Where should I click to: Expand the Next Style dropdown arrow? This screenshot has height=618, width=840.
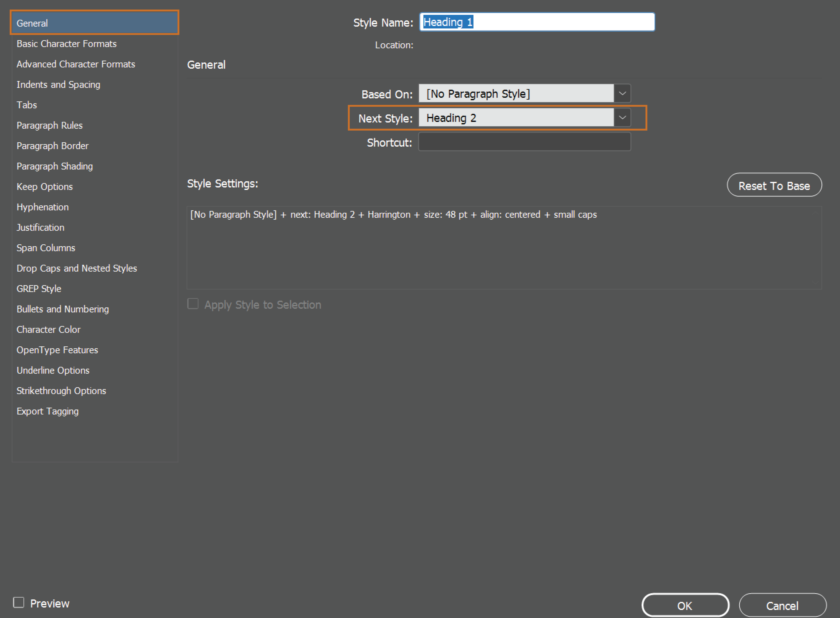(x=622, y=118)
